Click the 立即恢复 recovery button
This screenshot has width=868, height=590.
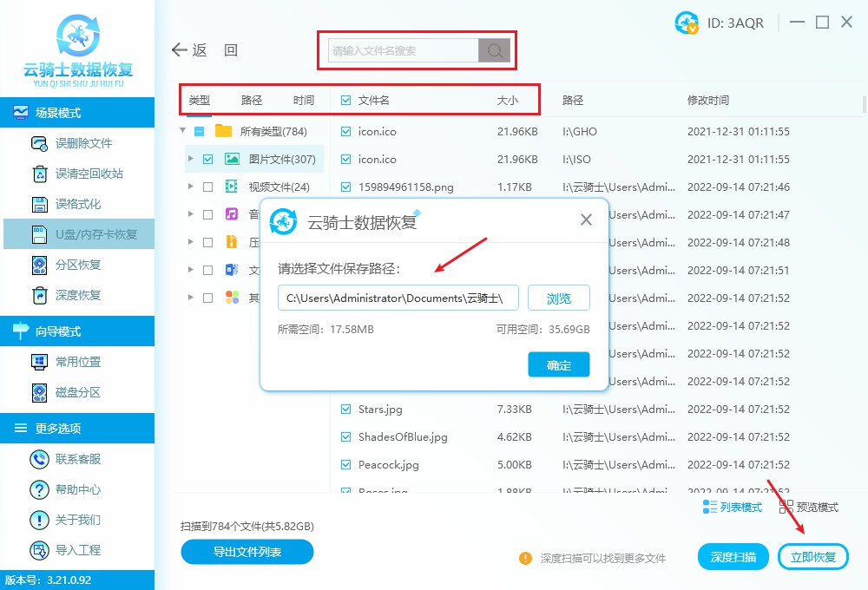pyautogui.click(x=812, y=556)
